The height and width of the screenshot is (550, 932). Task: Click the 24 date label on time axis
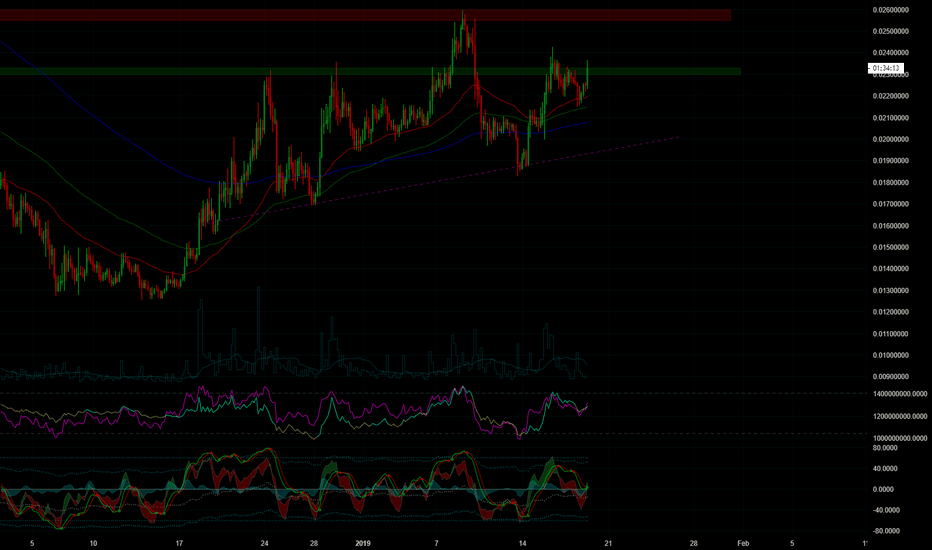coord(265,543)
